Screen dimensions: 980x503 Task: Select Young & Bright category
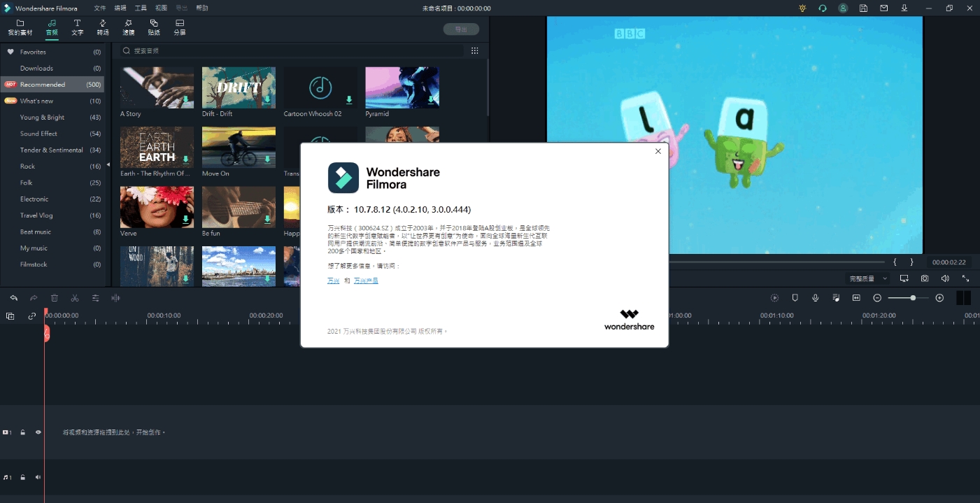click(52, 118)
